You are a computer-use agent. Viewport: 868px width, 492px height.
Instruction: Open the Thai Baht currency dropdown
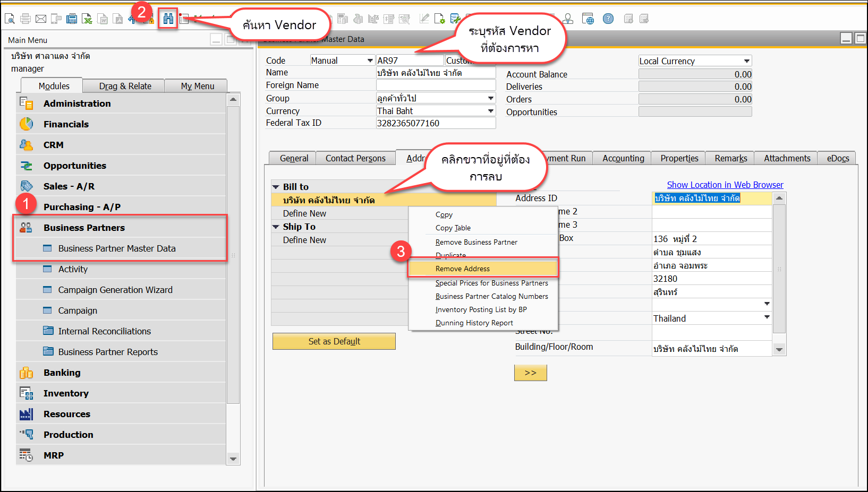[x=491, y=111]
